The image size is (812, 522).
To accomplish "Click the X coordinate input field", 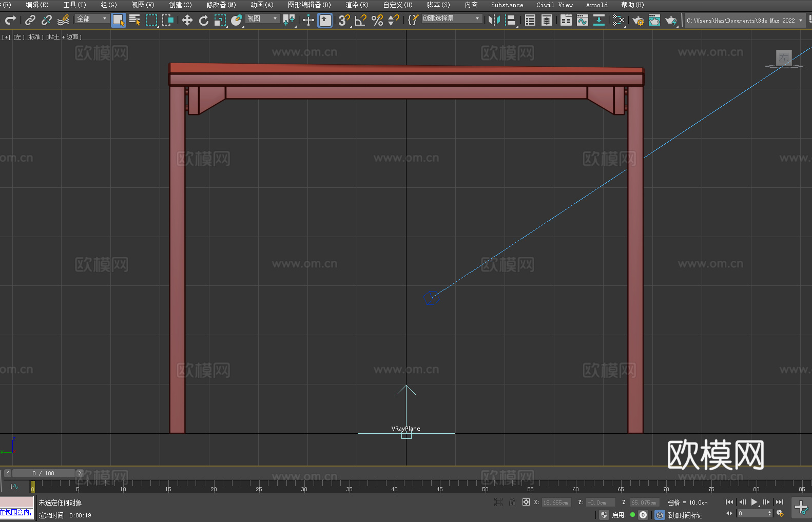I will [556, 502].
